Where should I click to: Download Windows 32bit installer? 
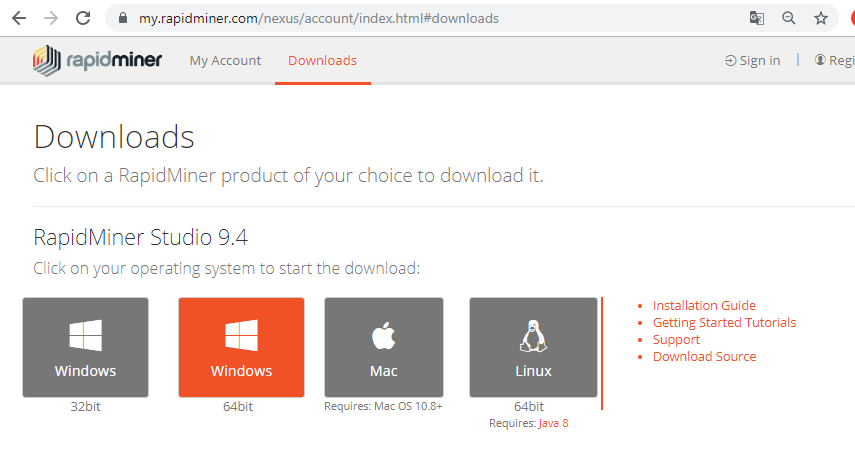(x=85, y=347)
